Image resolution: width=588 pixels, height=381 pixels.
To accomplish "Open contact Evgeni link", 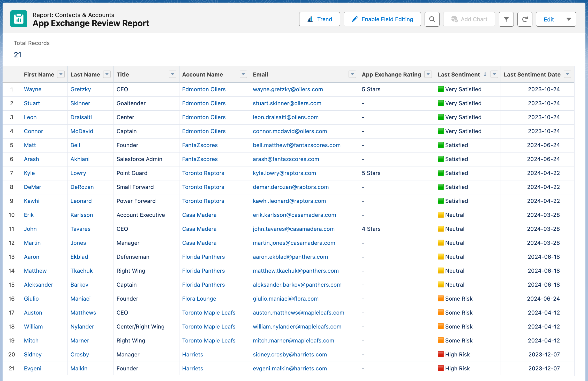I will click(33, 368).
